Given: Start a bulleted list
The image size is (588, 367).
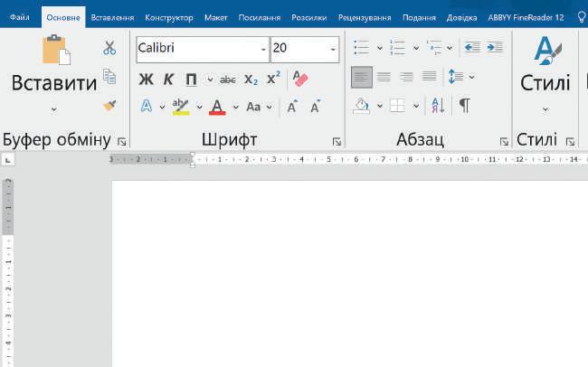Looking at the screenshot, I should [x=362, y=48].
